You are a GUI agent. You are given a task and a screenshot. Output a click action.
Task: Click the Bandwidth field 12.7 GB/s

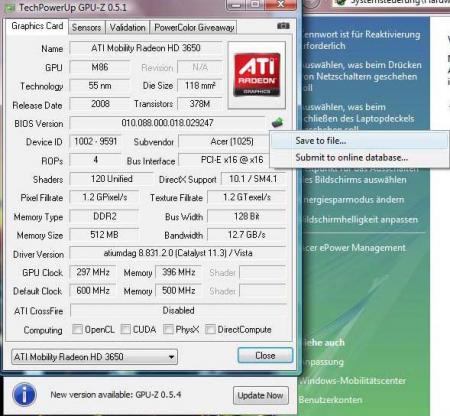(x=247, y=235)
